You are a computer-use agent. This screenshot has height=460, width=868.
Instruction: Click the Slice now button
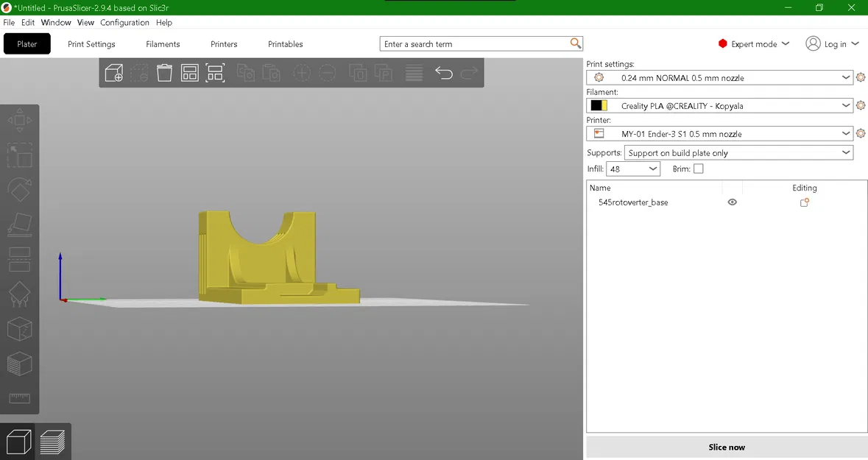coord(727,447)
